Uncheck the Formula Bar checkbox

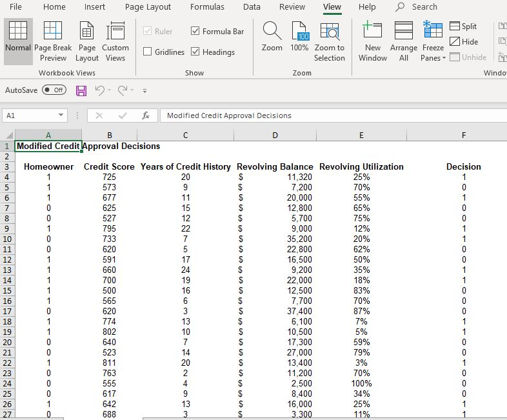pyautogui.click(x=195, y=31)
